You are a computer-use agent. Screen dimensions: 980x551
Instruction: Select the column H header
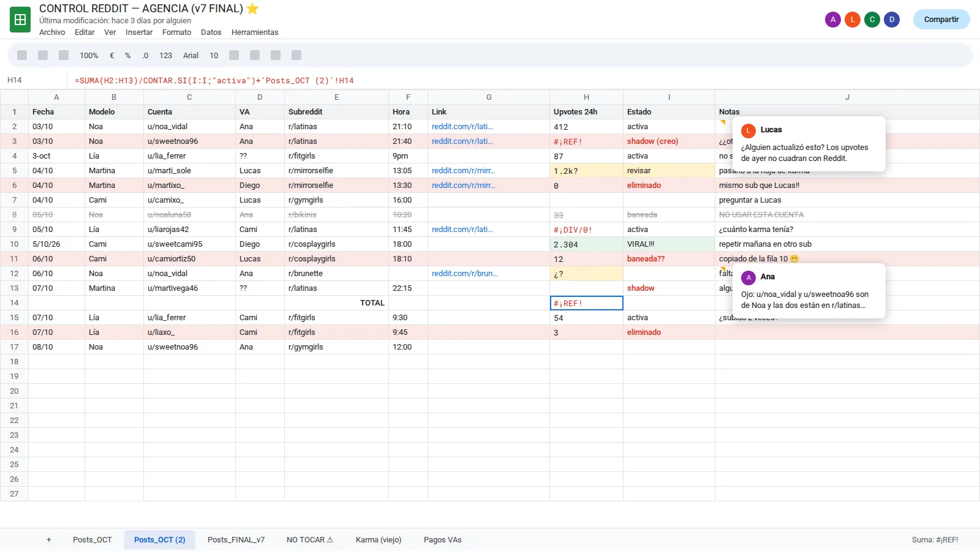[586, 97]
